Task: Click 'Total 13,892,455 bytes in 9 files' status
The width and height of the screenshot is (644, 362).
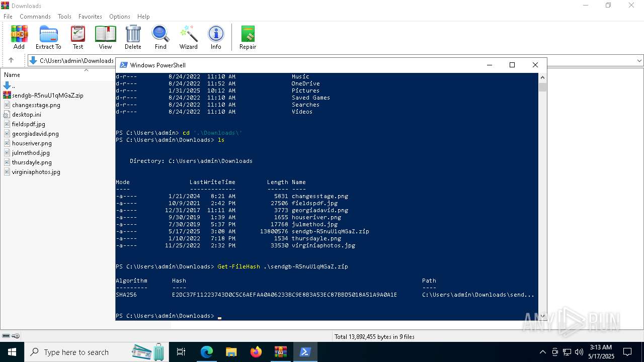Action: point(374,336)
